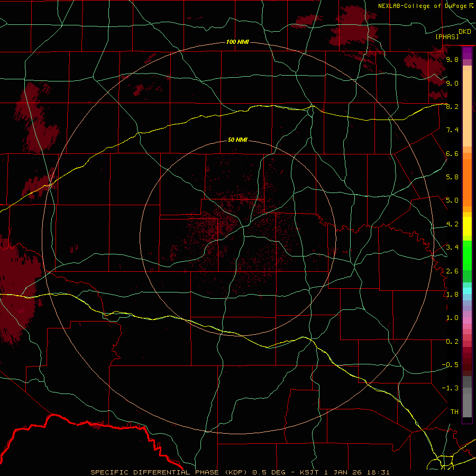Click the [PHAS] label near the legend
476x476 pixels.
pos(447,36)
